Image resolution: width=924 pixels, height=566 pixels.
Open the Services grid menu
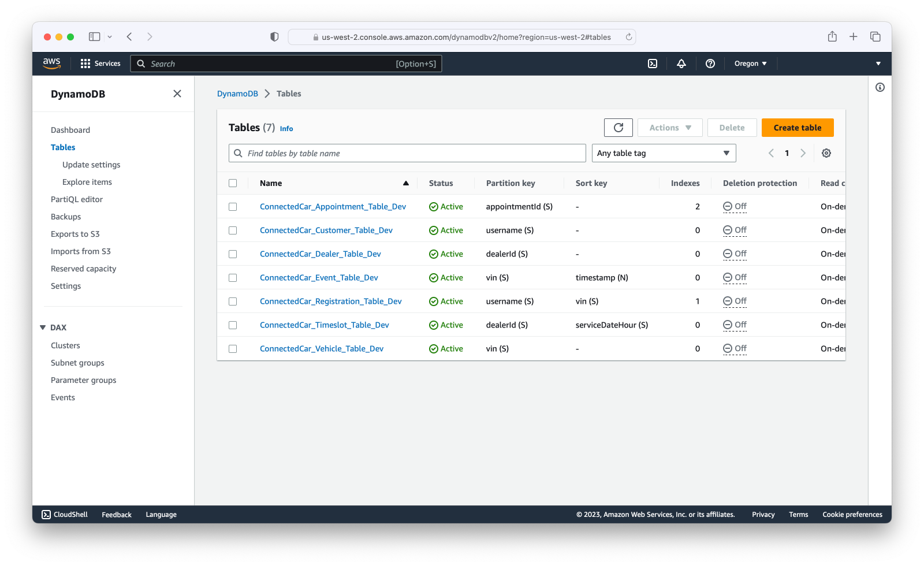click(x=100, y=64)
